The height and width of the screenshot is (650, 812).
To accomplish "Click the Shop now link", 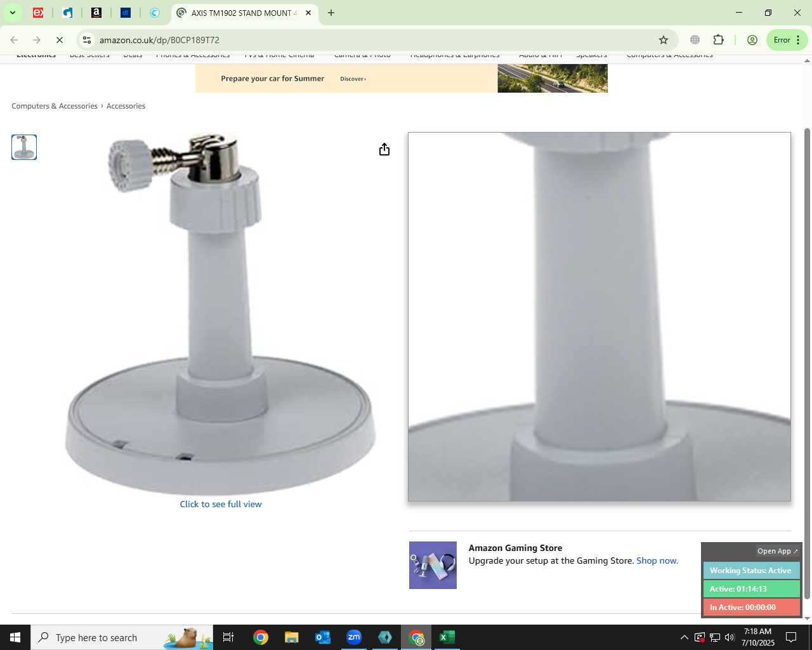I will pos(657,560).
